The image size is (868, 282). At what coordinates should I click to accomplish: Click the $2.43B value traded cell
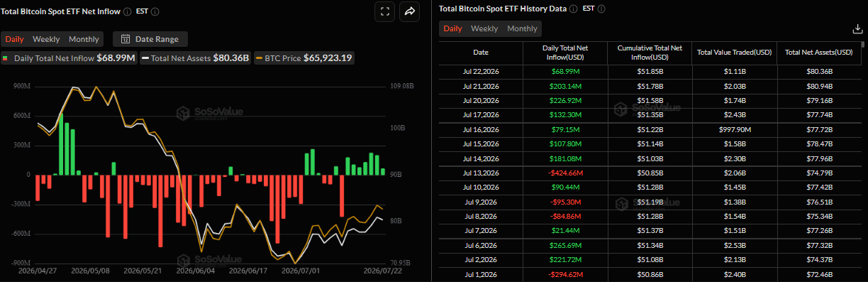tap(734, 115)
